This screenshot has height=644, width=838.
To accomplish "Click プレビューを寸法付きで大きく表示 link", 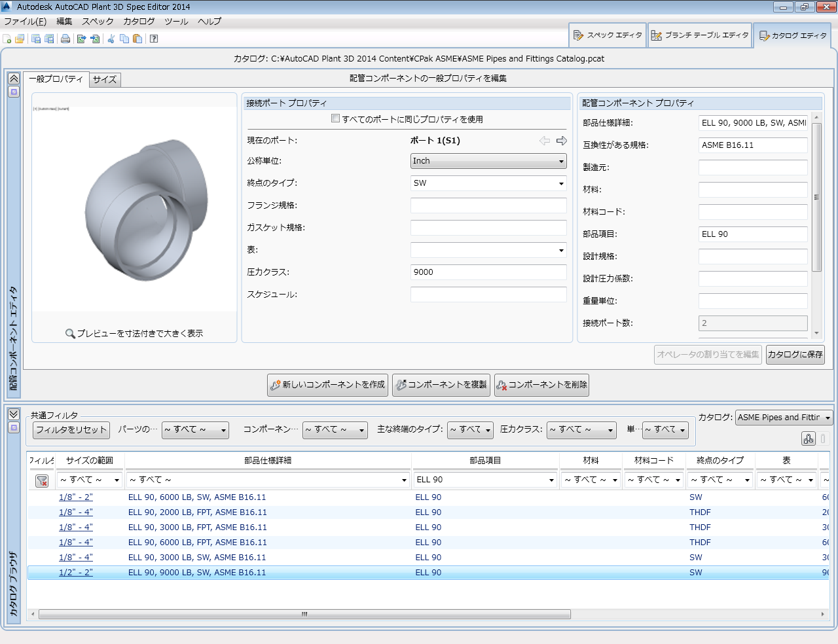I will tap(134, 334).
